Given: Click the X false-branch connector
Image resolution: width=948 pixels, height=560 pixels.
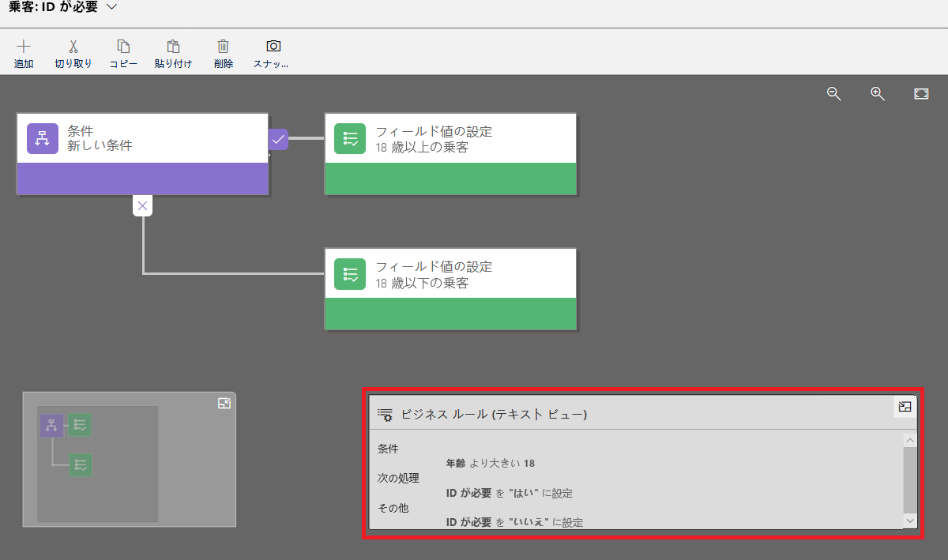Looking at the screenshot, I should (142, 206).
